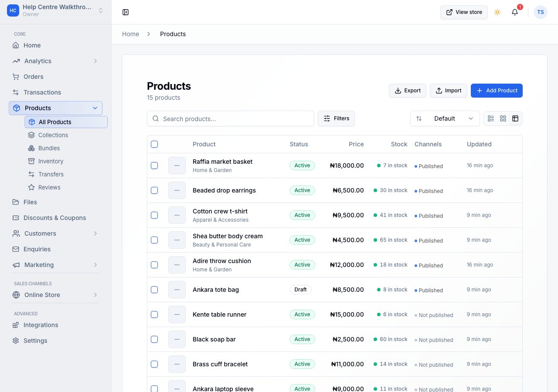
Task: Check the Shea butter body cream row
Action: 154,240
